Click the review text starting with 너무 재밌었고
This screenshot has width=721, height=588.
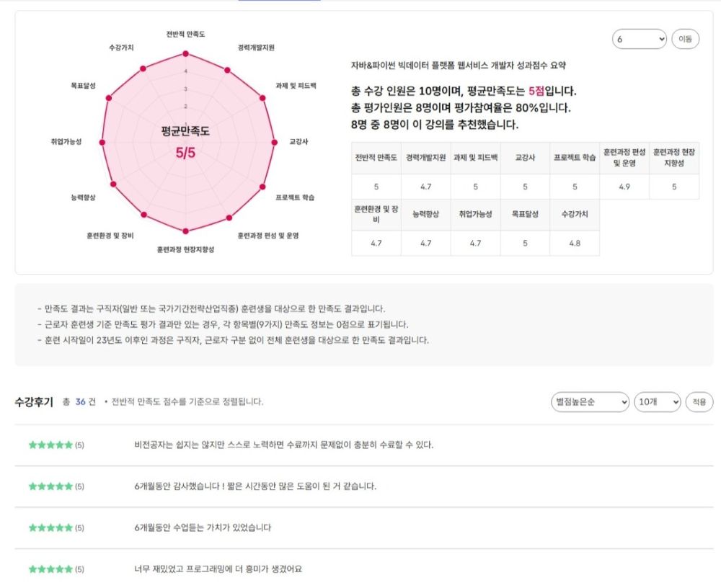[218, 569]
